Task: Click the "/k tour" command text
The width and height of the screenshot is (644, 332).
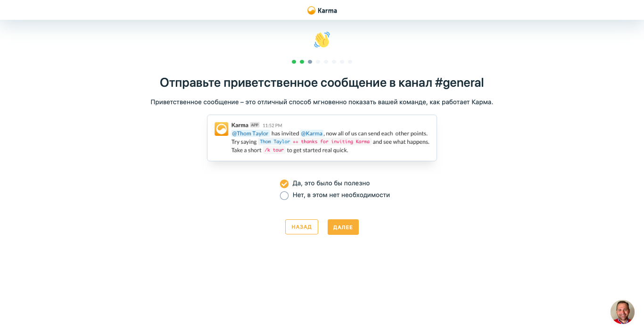Action: [274, 150]
